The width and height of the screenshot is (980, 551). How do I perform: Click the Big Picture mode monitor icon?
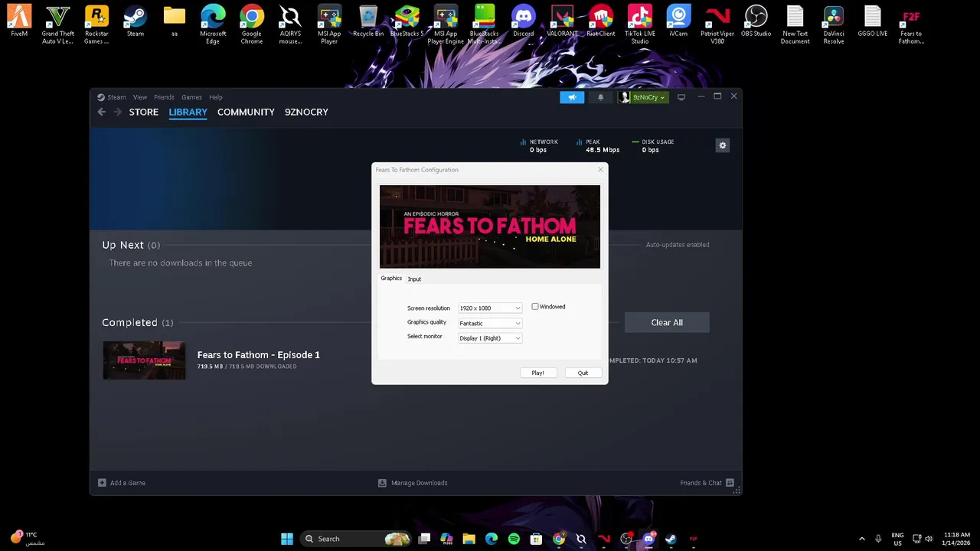click(681, 97)
